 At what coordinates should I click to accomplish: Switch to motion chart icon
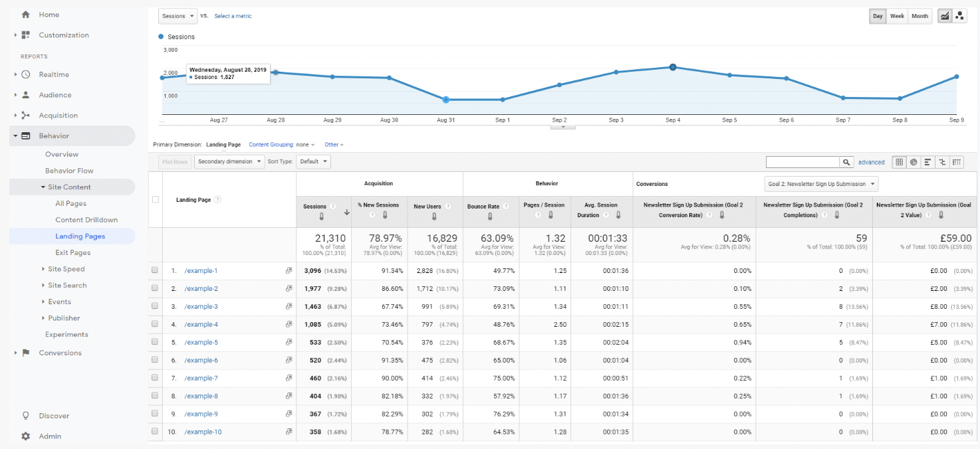(x=959, y=17)
